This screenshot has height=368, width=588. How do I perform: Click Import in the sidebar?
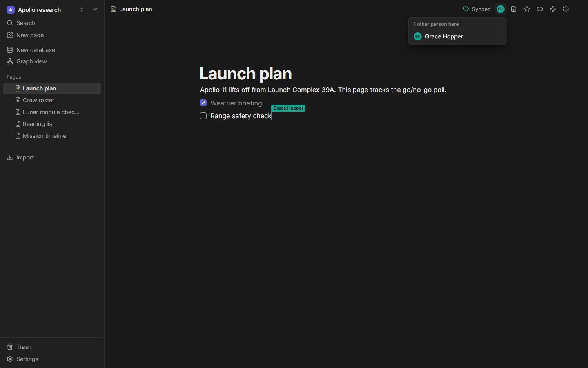click(52, 157)
